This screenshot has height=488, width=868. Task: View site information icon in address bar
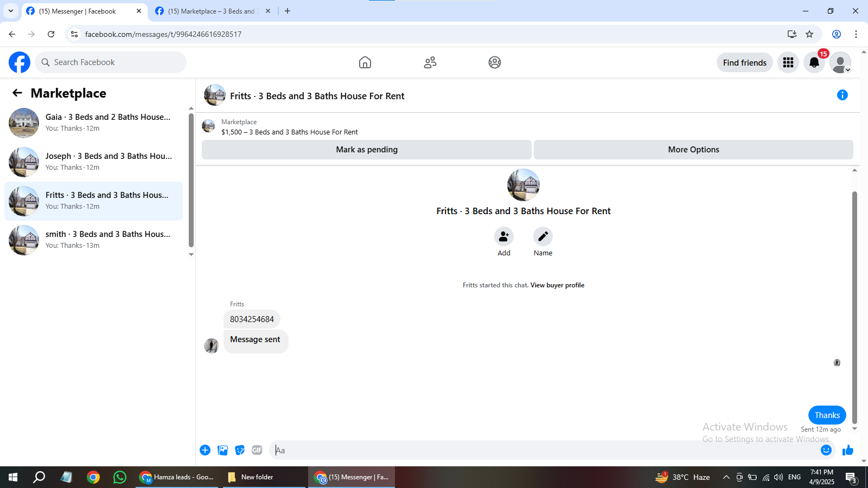coord(74,34)
